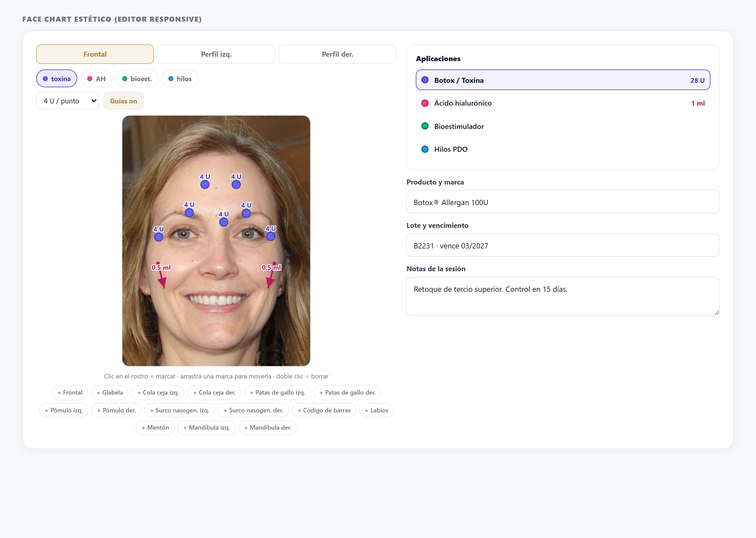This screenshot has width=756, height=538.
Task: Add Cola ceja izq. preset
Action: (x=158, y=393)
